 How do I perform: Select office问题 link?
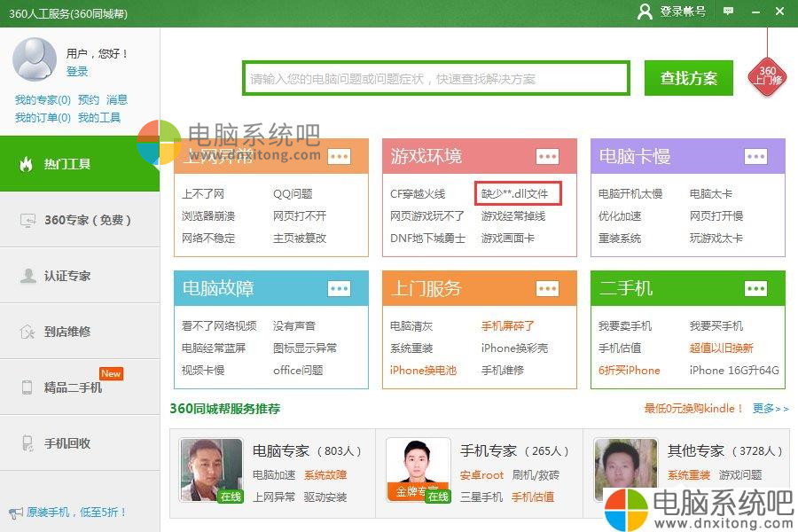click(x=298, y=370)
